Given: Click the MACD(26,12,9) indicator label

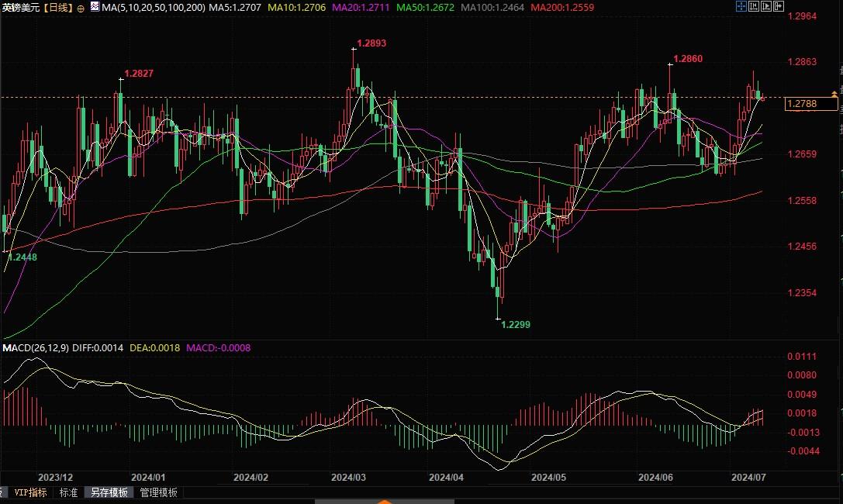Looking at the screenshot, I should click(36, 347).
